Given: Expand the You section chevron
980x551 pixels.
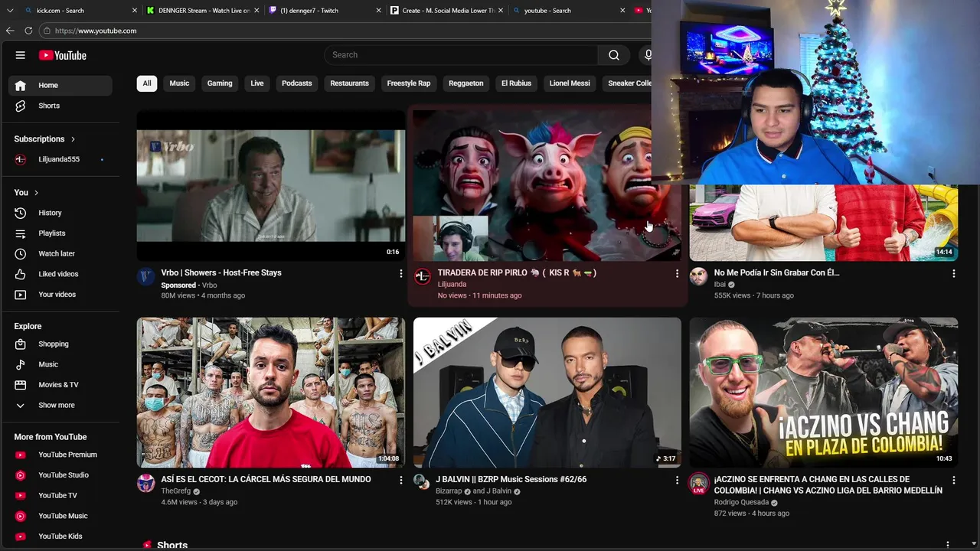Looking at the screenshot, I should (x=36, y=193).
